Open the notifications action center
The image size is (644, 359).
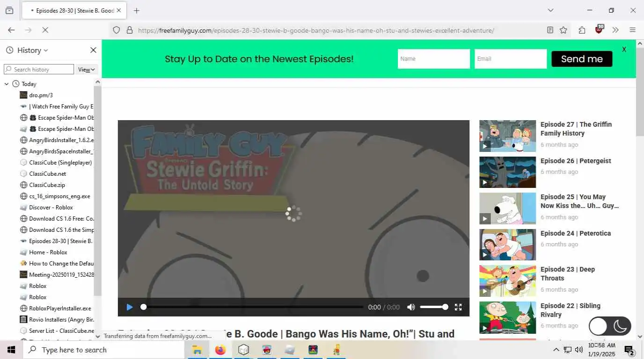(x=629, y=350)
